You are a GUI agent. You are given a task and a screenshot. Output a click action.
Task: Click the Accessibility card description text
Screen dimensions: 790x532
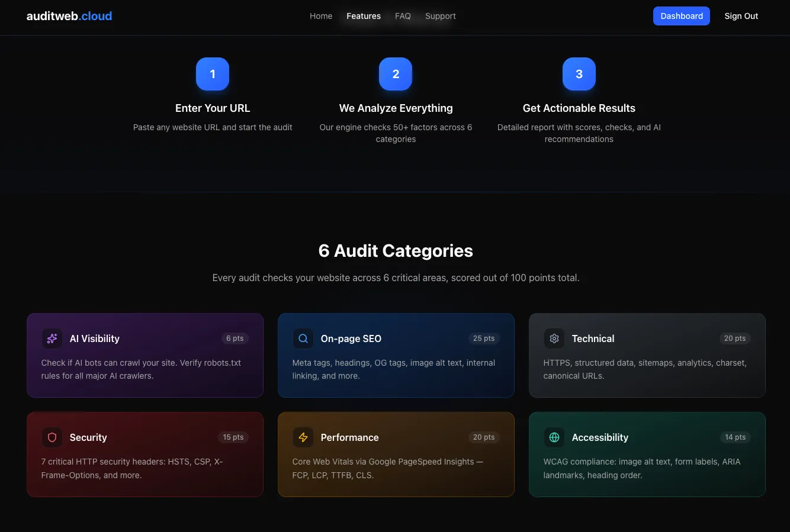pos(641,468)
